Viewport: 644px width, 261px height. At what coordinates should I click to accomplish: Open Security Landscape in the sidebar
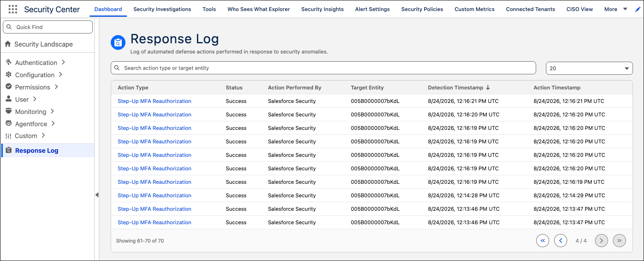click(43, 44)
